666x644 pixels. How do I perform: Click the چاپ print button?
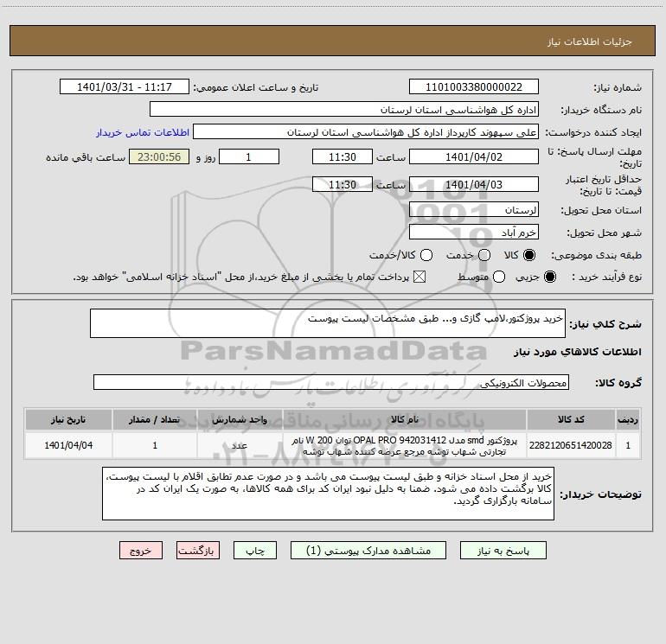(255, 551)
